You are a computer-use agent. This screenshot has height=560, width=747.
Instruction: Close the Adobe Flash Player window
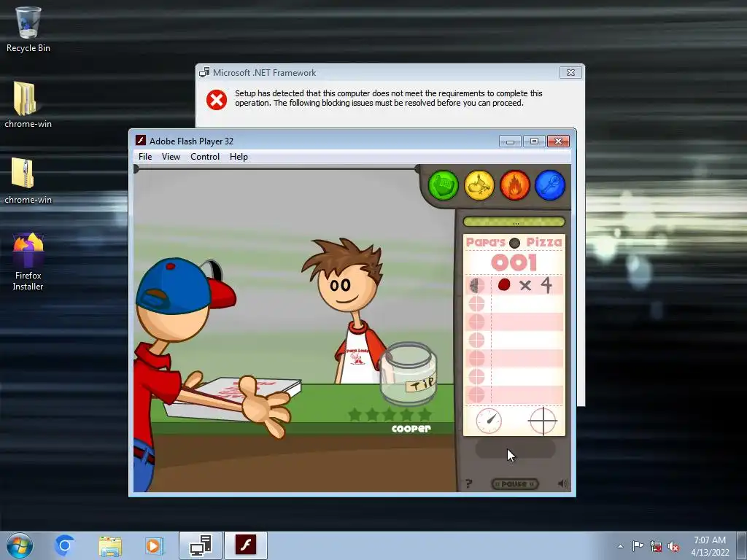pos(558,141)
